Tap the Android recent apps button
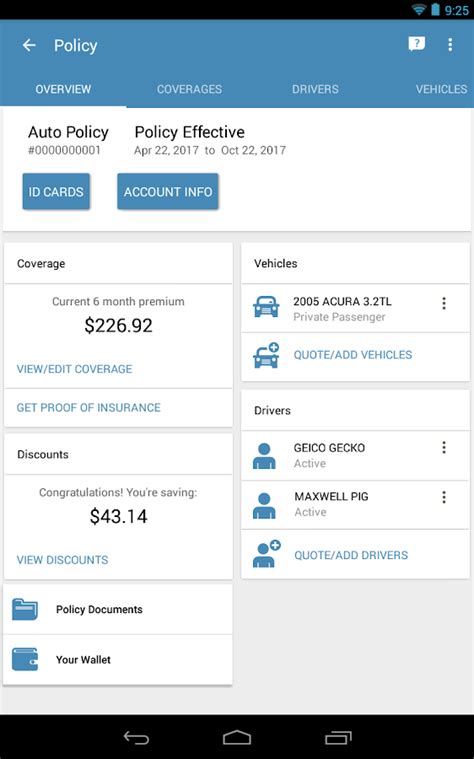474x759 pixels. 338,737
